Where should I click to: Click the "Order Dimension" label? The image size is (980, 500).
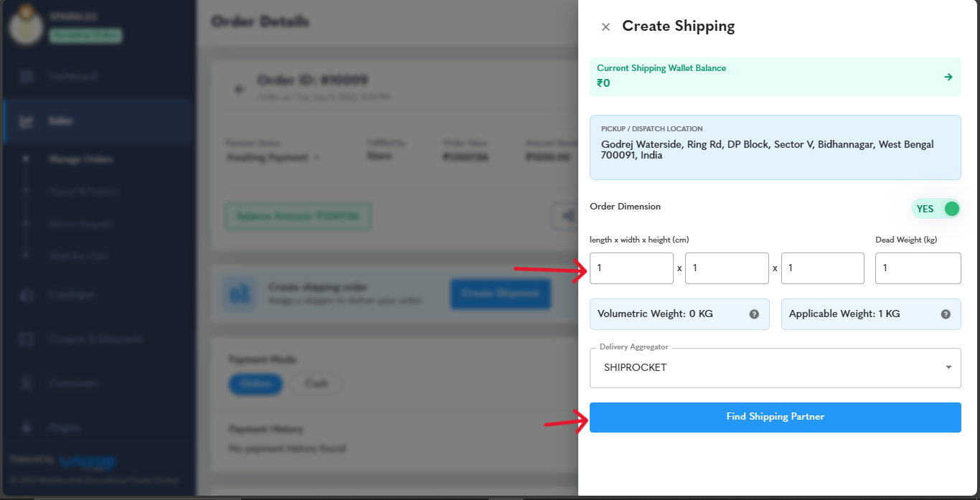[625, 207]
